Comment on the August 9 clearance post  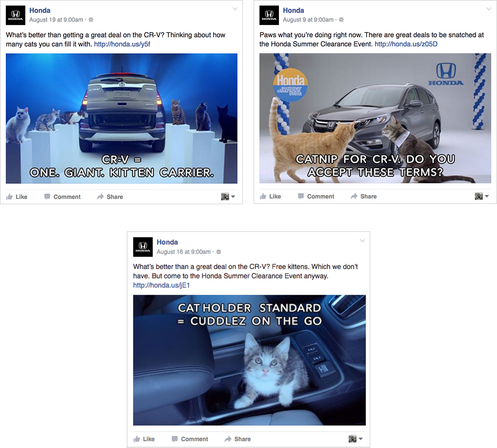(x=316, y=197)
